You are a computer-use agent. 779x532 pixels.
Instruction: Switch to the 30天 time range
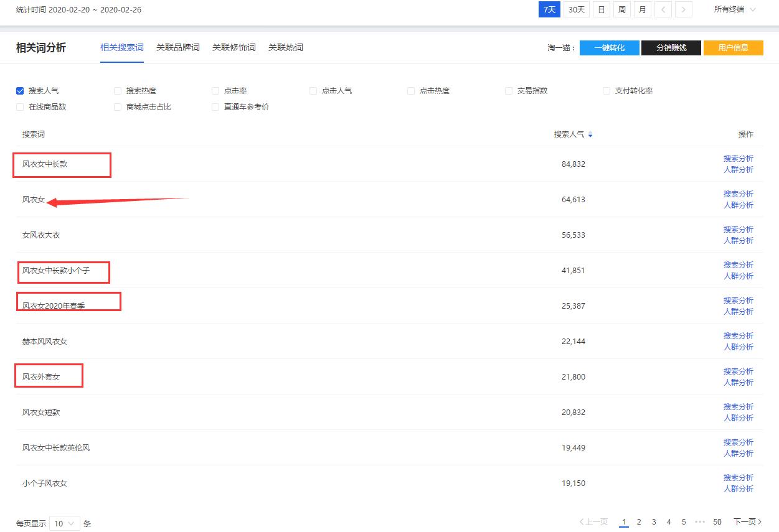click(x=576, y=9)
